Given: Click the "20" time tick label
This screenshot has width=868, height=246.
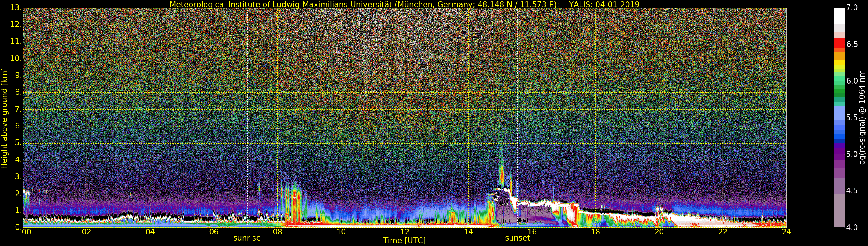Looking at the screenshot, I should point(659,232).
